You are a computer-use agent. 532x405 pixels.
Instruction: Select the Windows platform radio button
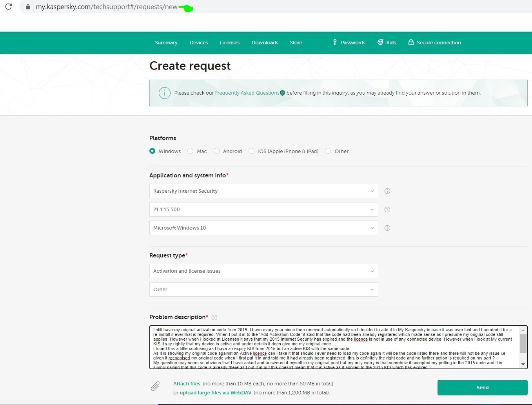point(153,151)
